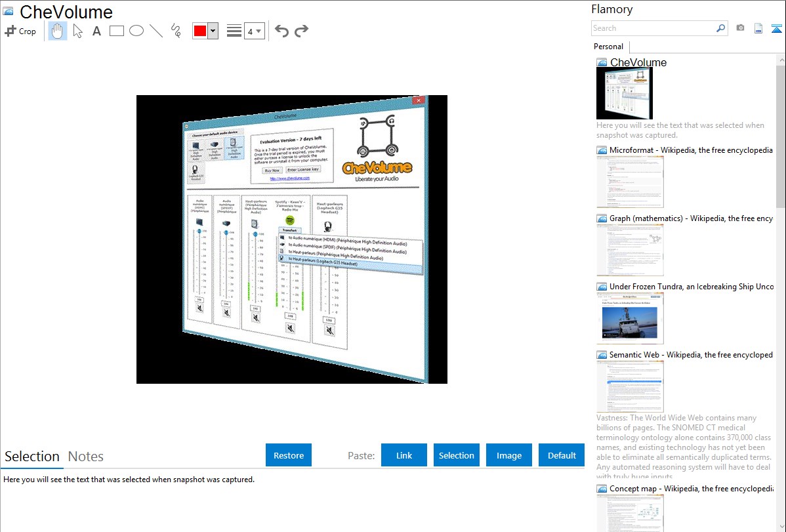Open the Microformat Wikipedia snapshot thumbnail

click(x=630, y=182)
